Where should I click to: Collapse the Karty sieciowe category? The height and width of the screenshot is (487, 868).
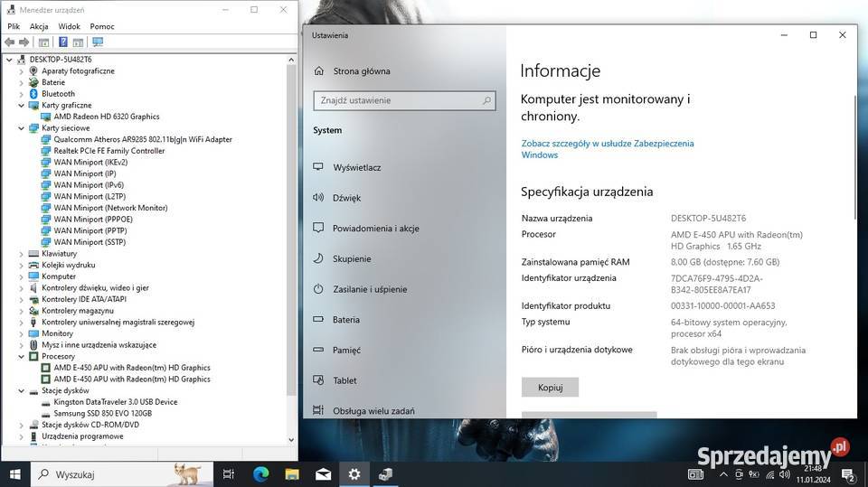21,127
